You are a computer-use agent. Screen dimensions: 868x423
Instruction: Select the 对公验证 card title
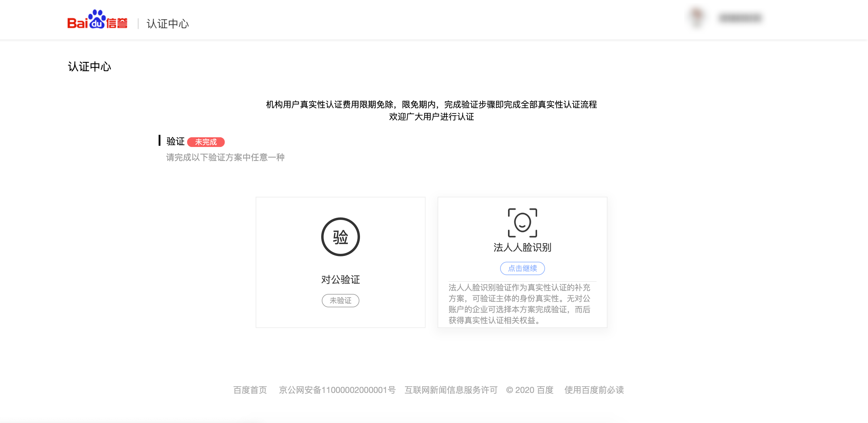[x=340, y=279]
